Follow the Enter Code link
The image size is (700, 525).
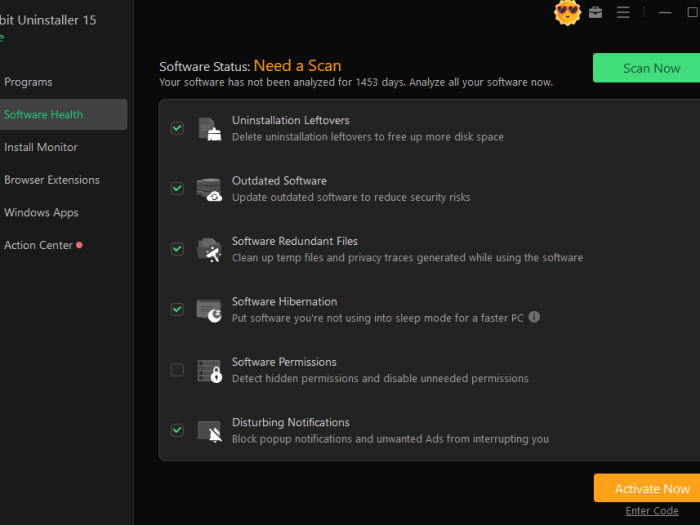pos(652,511)
